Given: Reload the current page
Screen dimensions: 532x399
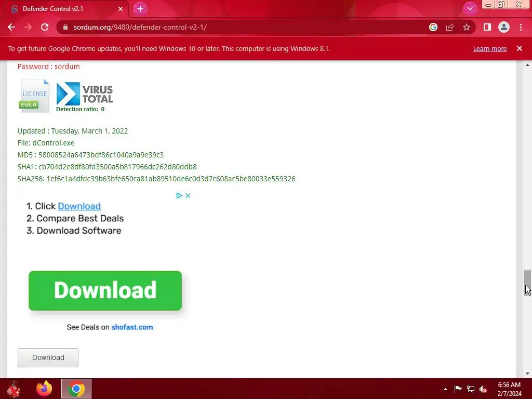Looking at the screenshot, I should (x=45, y=27).
